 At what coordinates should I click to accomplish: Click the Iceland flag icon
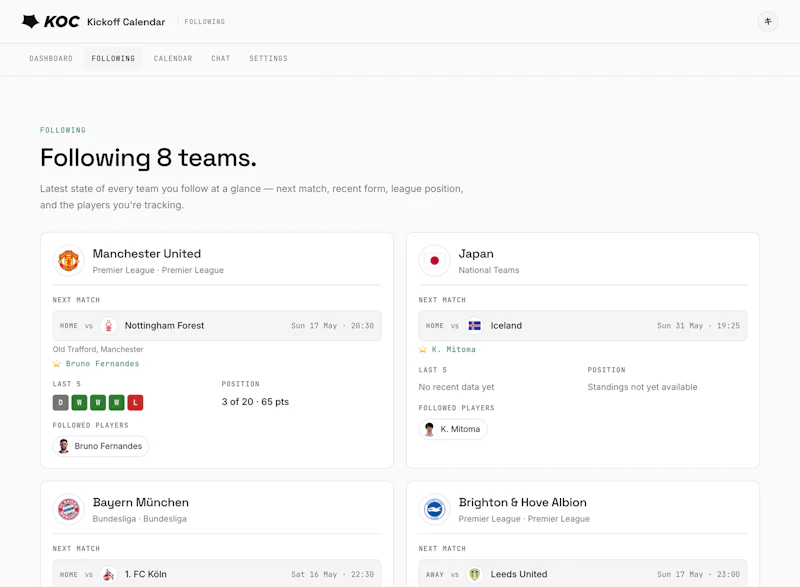click(474, 325)
